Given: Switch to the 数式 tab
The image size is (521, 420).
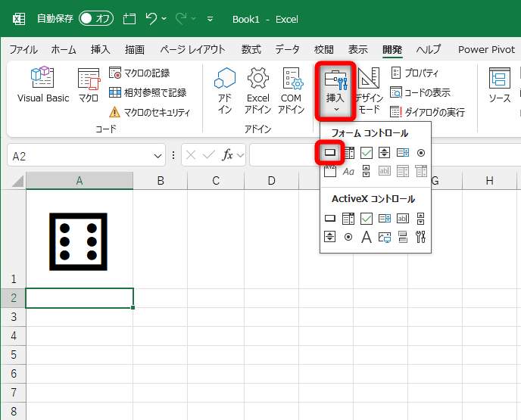Looking at the screenshot, I should pos(251,49).
